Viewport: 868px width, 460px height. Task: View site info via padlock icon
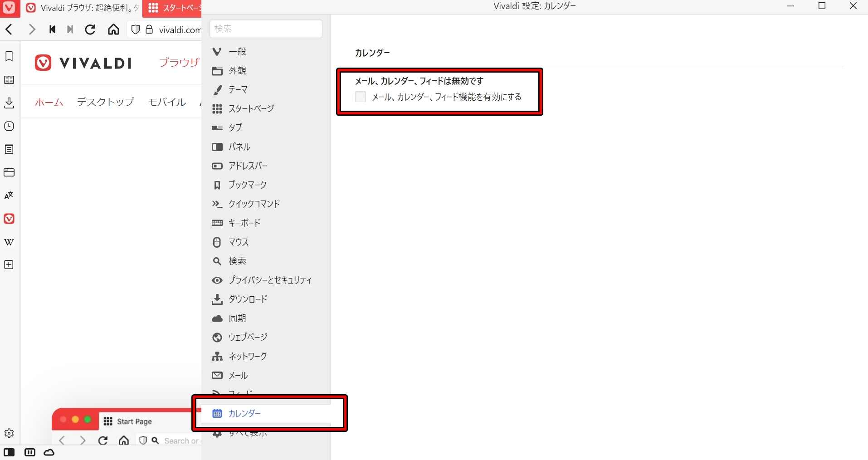(x=149, y=29)
